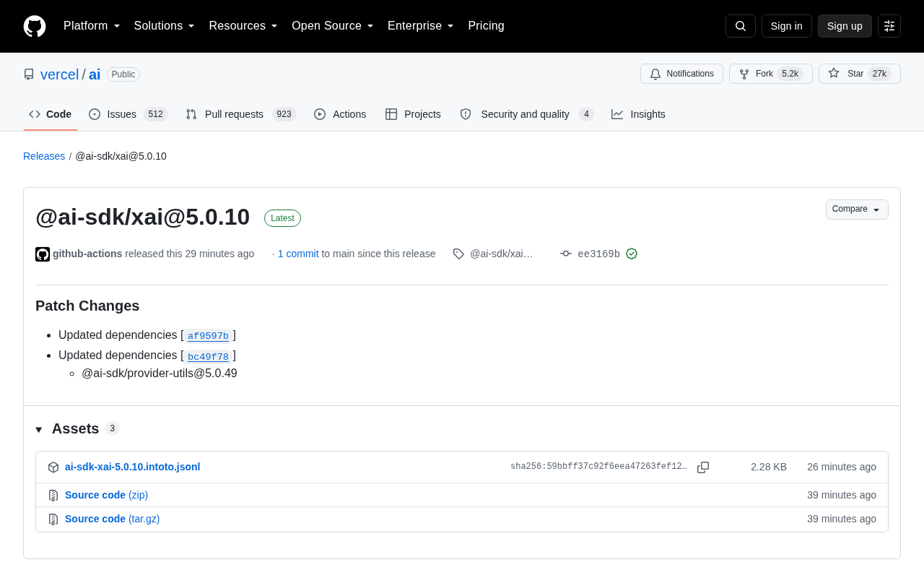The height and width of the screenshot is (578, 924).
Task: Open Security and quality tab
Action: pyautogui.click(x=526, y=114)
